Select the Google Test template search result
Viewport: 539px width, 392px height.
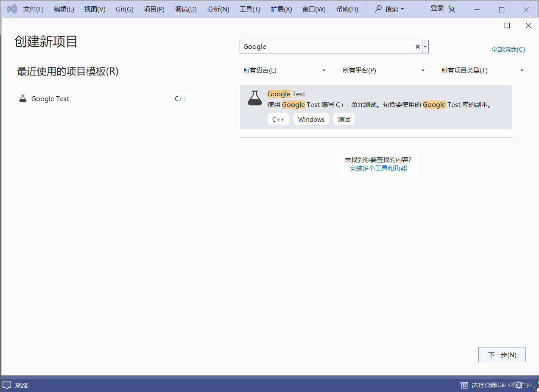click(x=376, y=107)
